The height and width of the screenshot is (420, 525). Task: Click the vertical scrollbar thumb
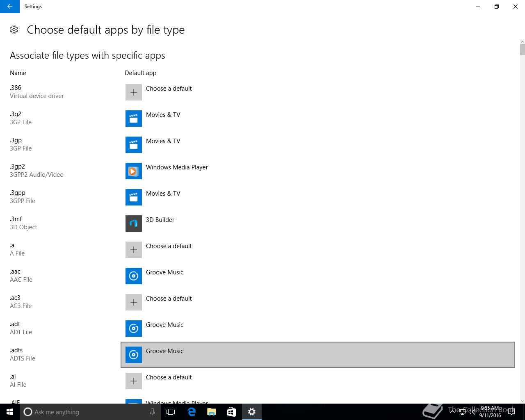coord(522,50)
